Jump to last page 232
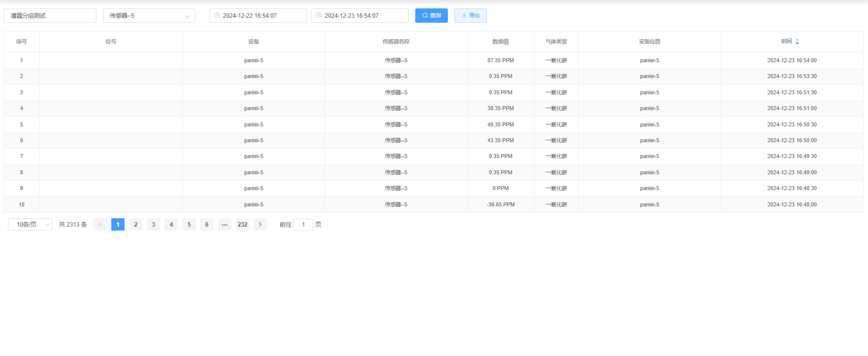This screenshot has height=356, width=868. [242, 225]
